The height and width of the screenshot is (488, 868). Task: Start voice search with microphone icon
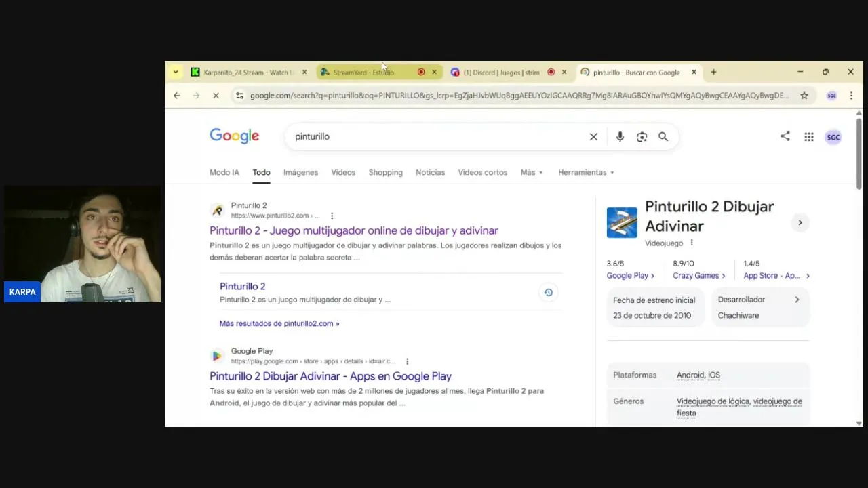point(620,137)
